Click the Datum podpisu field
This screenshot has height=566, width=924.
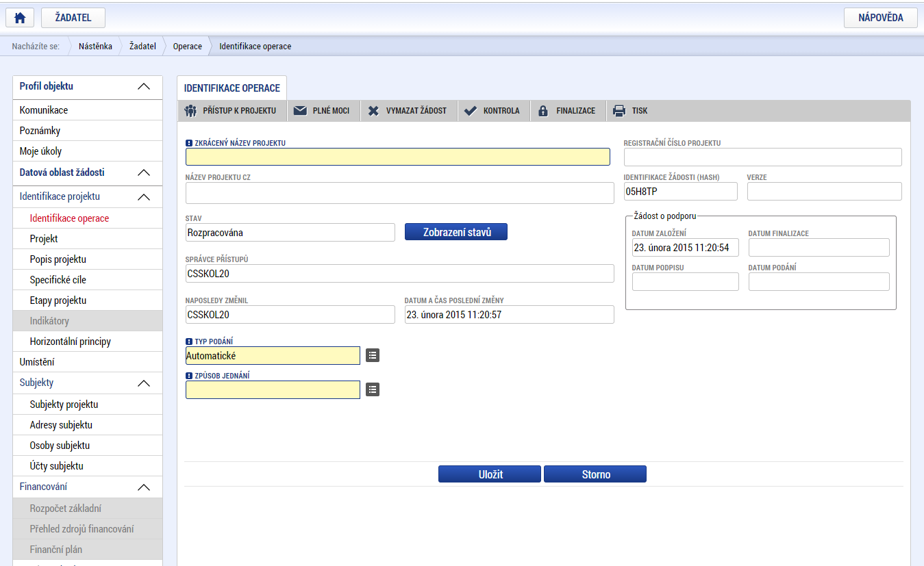[x=686, y=281]
